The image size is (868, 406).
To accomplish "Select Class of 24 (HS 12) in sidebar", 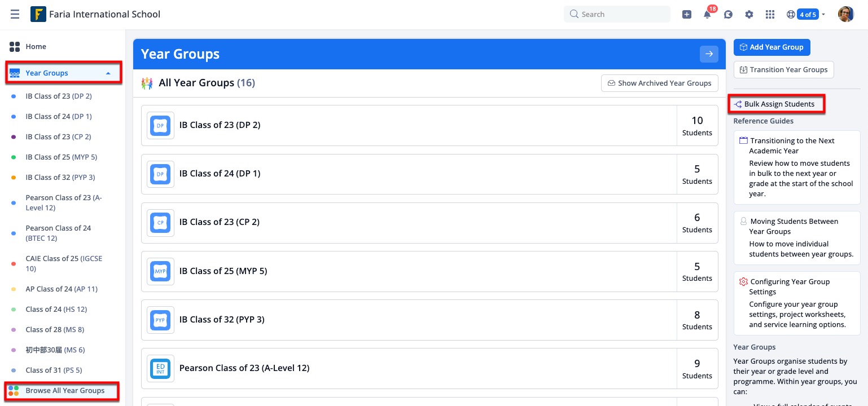I will [56, 309].
